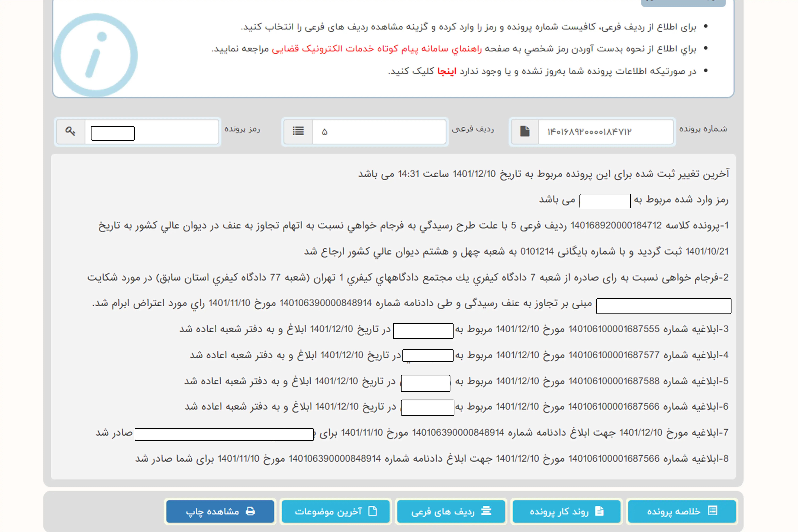Click the file icon on روند کار پرونده

[600, 511]
